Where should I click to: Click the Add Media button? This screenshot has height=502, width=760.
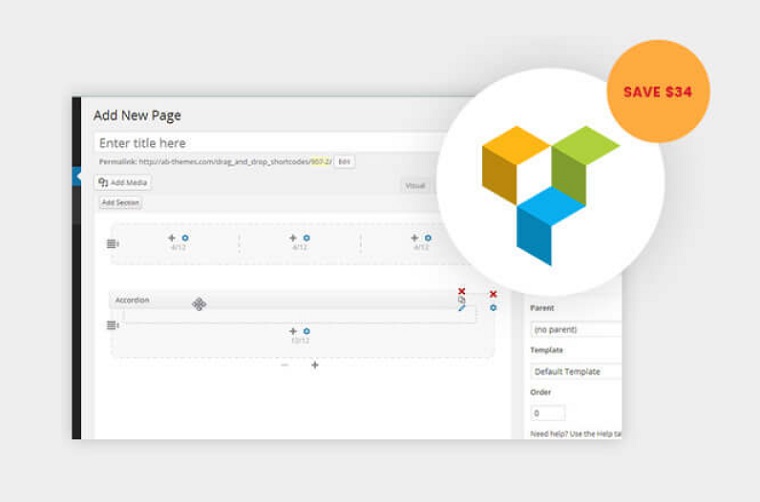[123, 183]
